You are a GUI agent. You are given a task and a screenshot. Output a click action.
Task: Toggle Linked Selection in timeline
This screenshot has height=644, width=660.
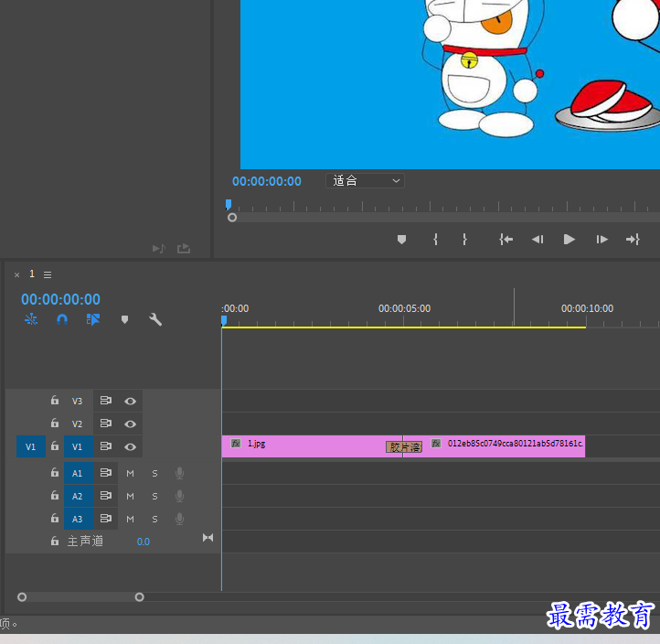[93, 319]
